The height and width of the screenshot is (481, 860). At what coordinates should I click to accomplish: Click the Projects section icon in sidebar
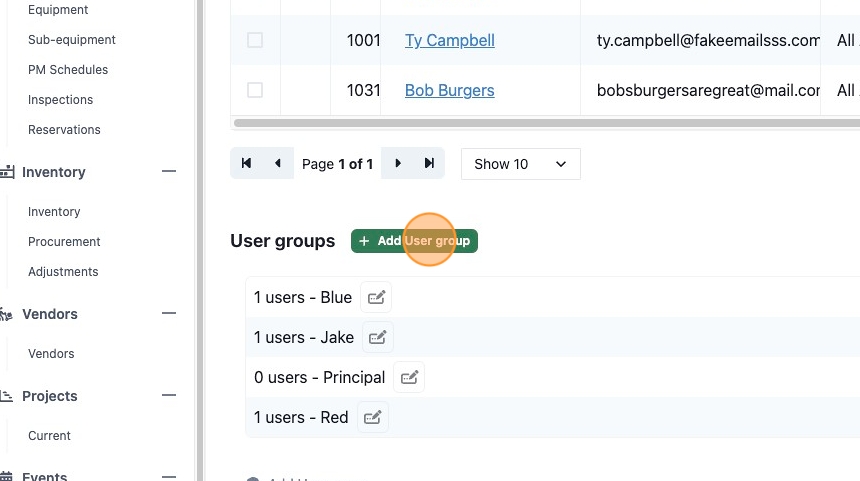pyautogui.click(x=6, y=395)
